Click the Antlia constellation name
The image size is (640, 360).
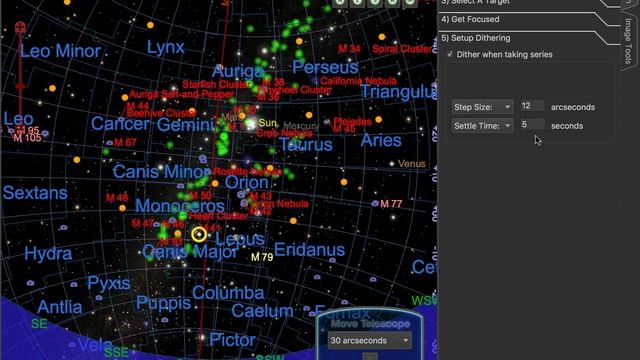[60, 307]
